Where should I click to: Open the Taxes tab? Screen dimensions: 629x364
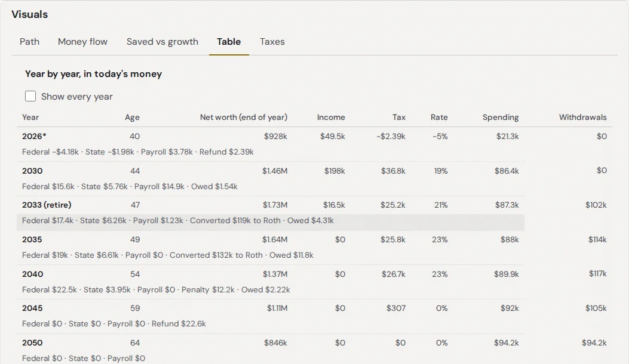pos(272,42)
